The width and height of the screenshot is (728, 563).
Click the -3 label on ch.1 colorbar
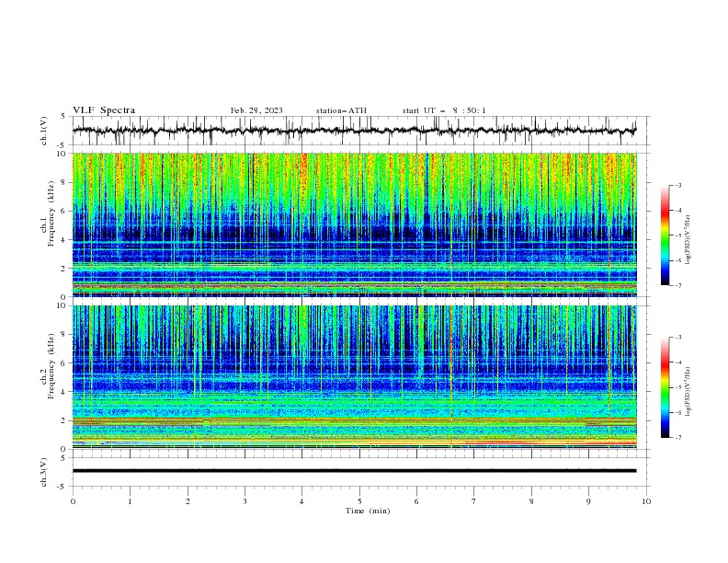(678, 185)
